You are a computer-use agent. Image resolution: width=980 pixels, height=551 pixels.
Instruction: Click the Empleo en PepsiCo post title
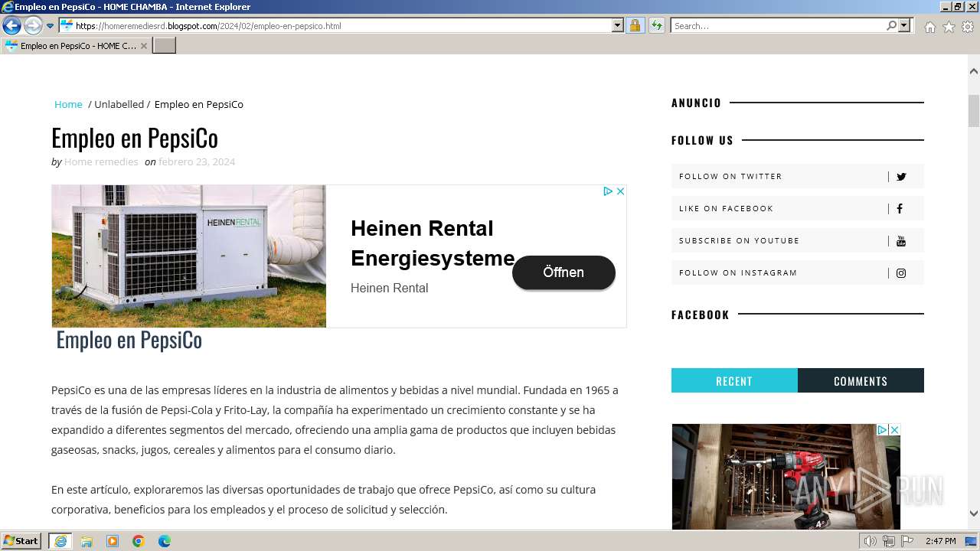(135, 138)
